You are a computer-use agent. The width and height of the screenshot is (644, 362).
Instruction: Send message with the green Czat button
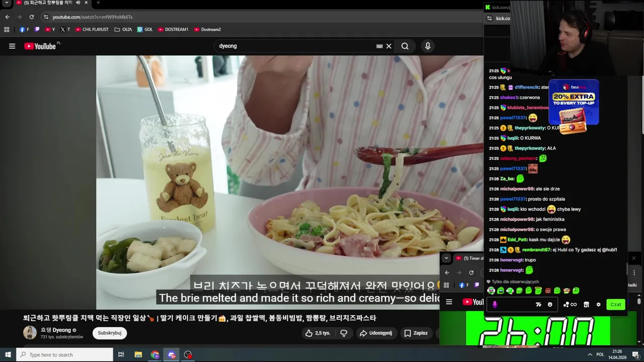pyautogui.click(x=616, y=304)
